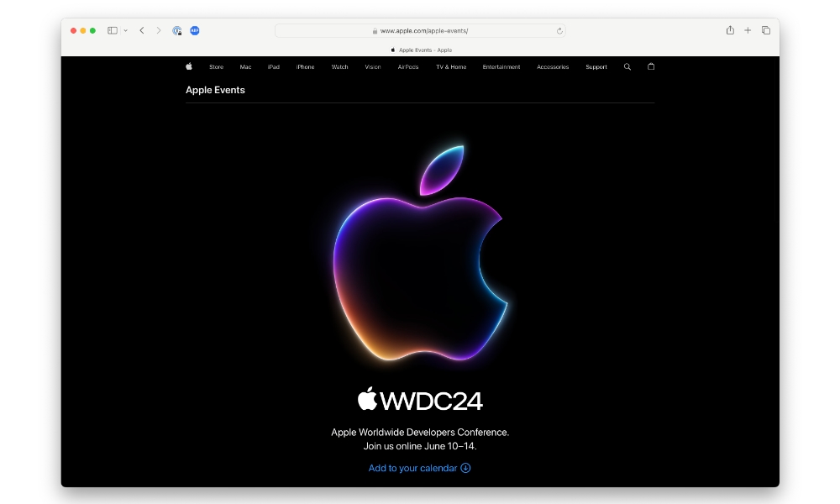The image size is (840, 504).
Task: Click the Apple logo in the site navigation
Action: click(188, 66)
